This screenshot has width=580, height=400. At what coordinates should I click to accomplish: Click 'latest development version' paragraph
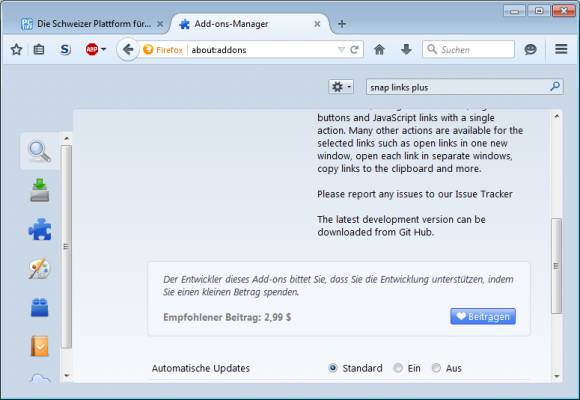[x=401, y=226]
